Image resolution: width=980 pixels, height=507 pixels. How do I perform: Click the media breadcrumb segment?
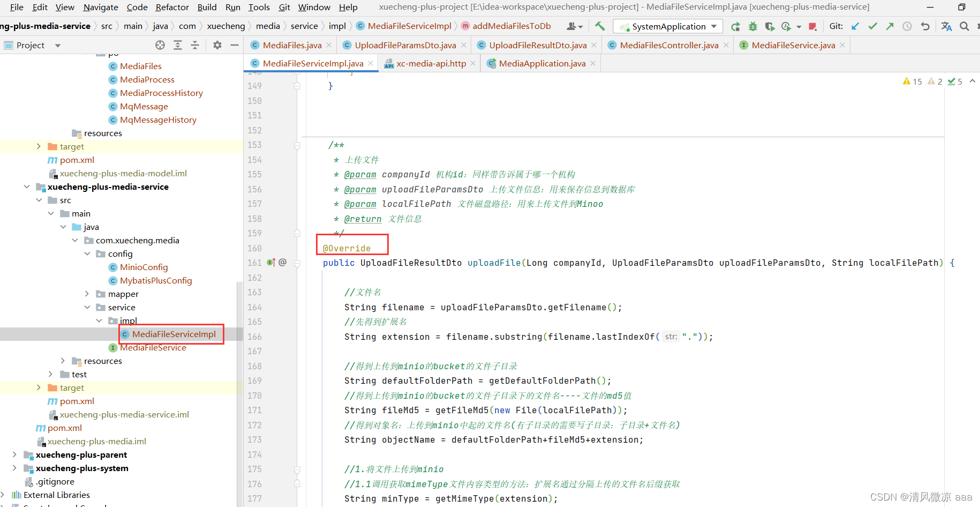coord(268,26)
